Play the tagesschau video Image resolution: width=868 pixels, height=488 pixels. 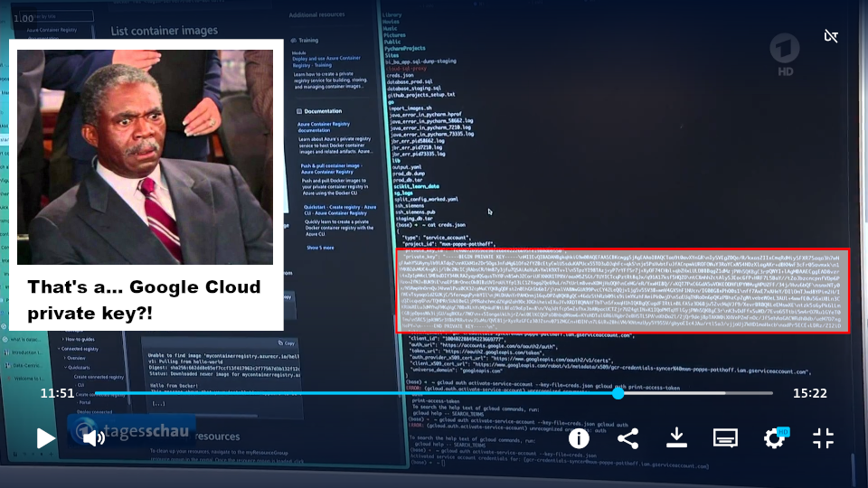click(45, 438)
